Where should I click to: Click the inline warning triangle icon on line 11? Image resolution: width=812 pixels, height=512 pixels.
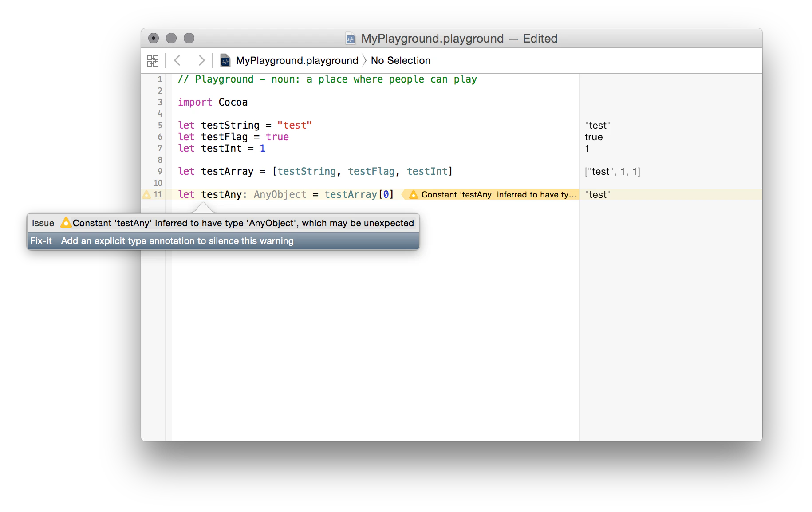click(413, 194)
